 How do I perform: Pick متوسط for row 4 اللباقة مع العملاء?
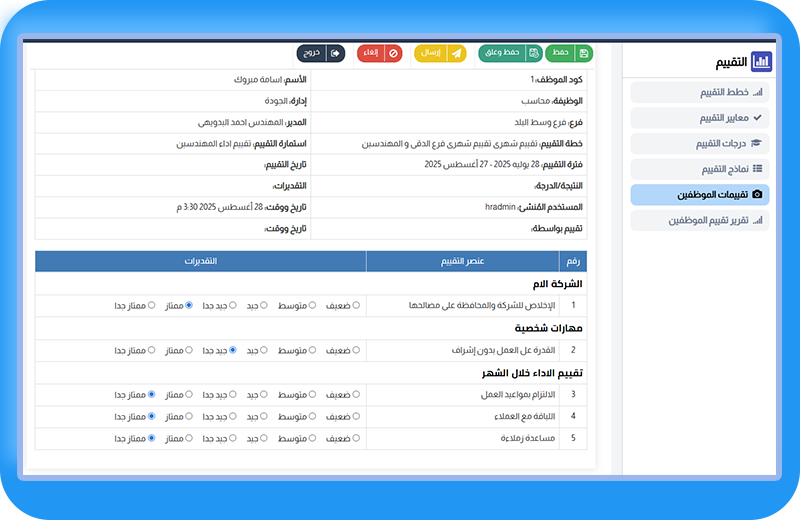point(312,416)
